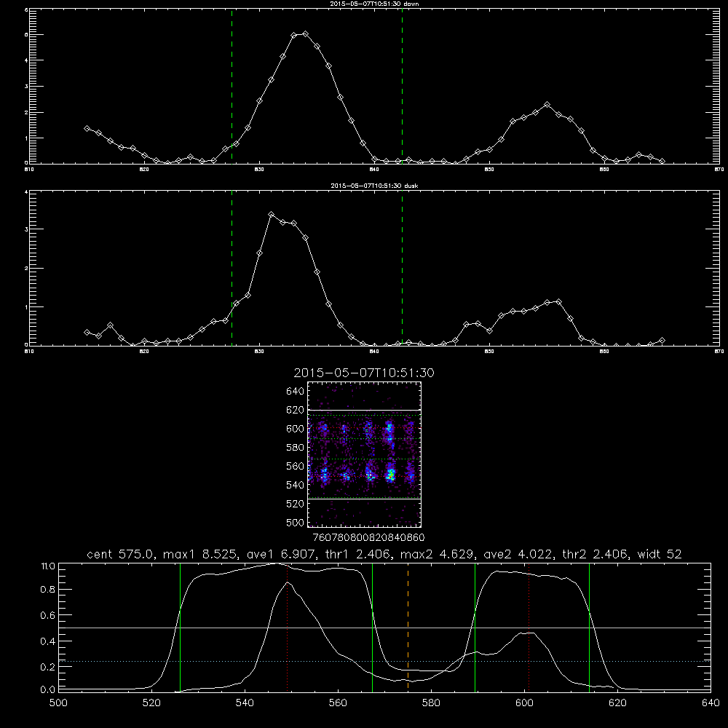Click the "560" x-axis label of the bottom plot
This screenshot has width=728, height=728.
(x=338, y=703)
